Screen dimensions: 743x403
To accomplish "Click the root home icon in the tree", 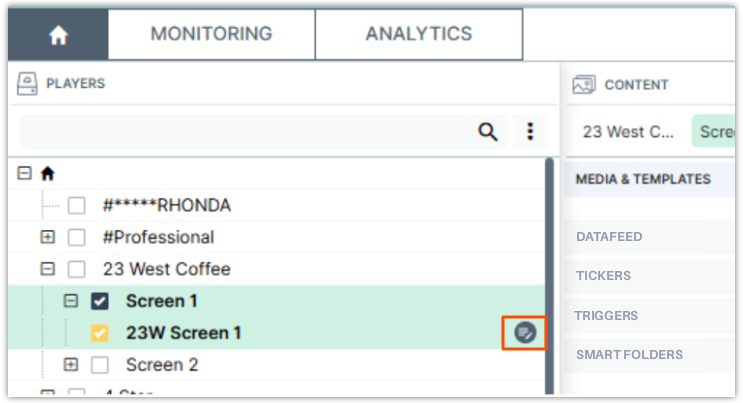I will pyautogui.click(x=47, y=174).
